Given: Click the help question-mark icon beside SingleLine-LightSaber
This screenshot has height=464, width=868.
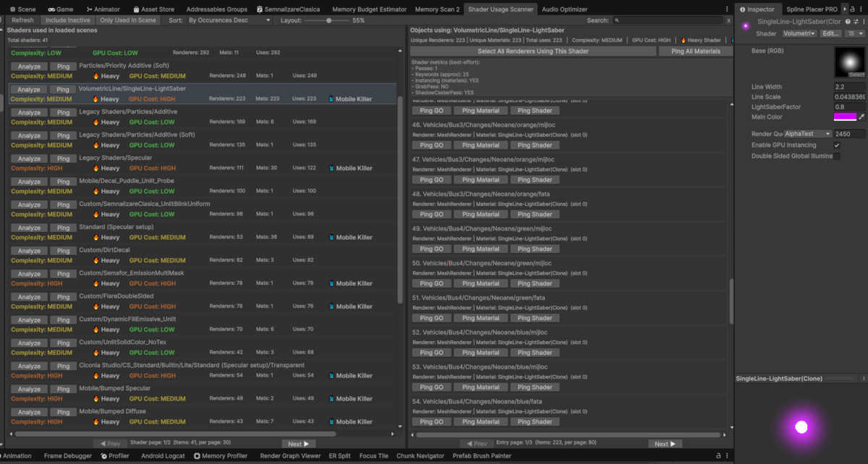Looking at the screenshot, I should tap(846, 21).
